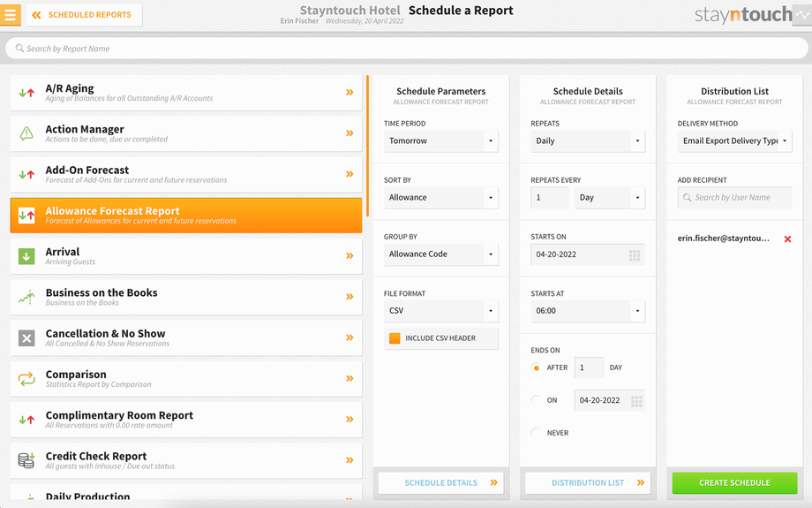Open the Ends On date calendar icon
Image resolution: width=812 pixels, height=508 pixels.
coord(636,401)
